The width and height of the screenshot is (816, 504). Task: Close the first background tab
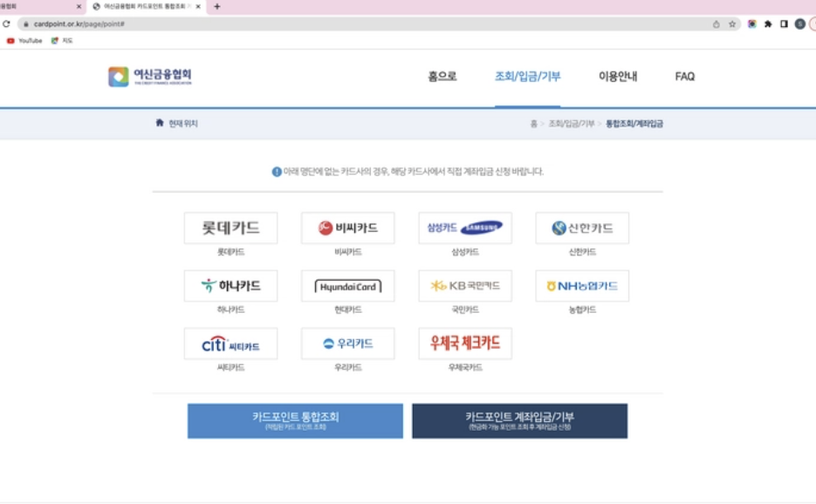point(79,7)
